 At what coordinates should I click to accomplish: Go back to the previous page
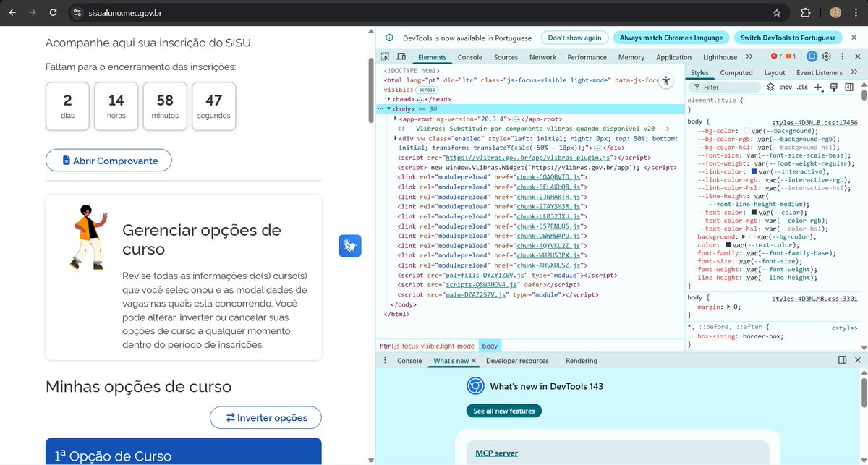[x=12, y=13]
